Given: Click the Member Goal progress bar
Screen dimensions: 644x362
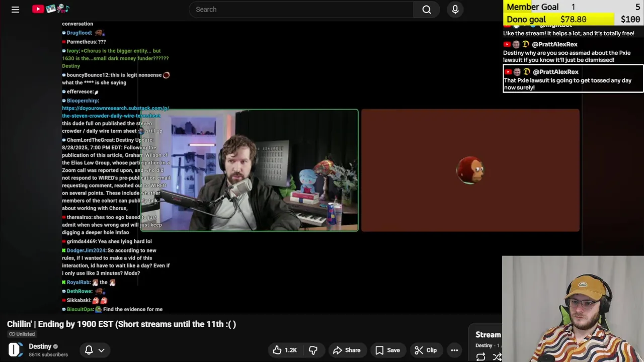Looking at the screenshot, I should coord(573,7).
